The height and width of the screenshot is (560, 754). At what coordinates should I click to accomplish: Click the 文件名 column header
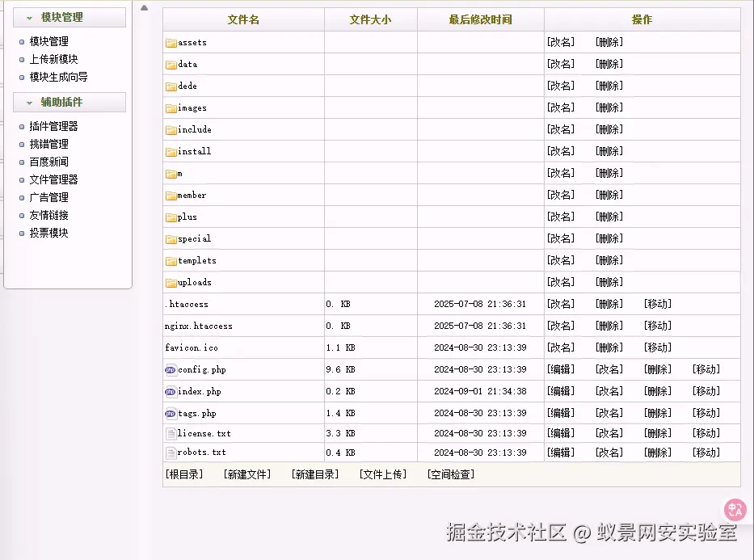(x=243, y=19)
